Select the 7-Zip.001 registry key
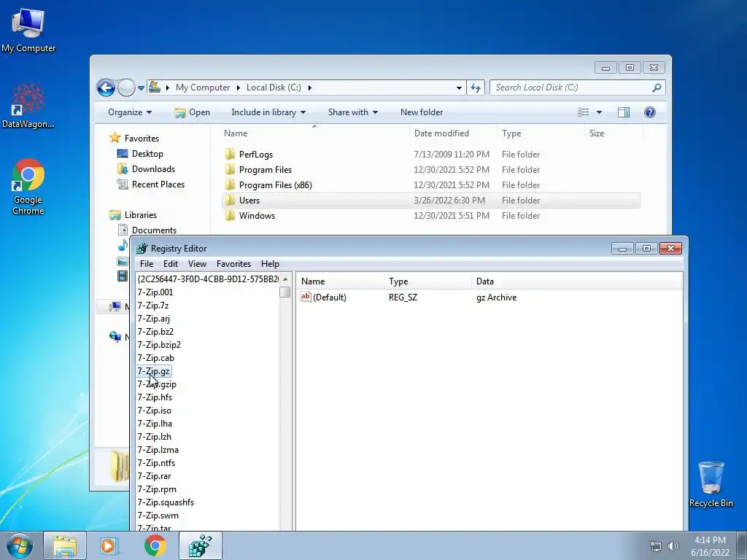The width and height of the screenshot is (747, 560). [x=155, y=292]
